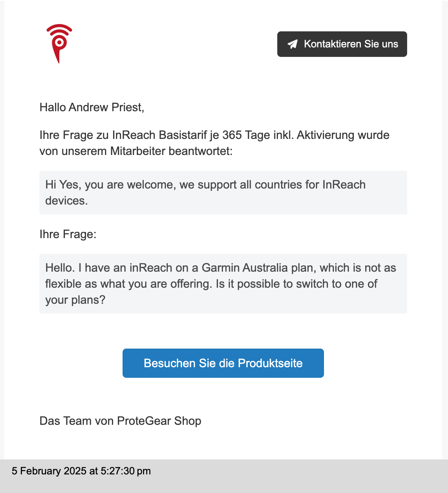Click the gray customer question box

pyautogui.click(x=223, y=284)
